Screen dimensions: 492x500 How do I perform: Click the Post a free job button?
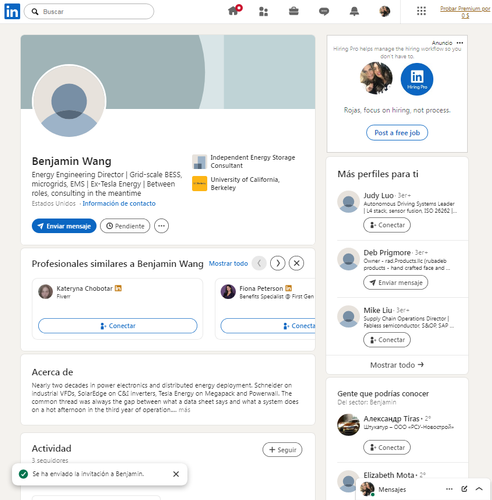pos(397,133)
